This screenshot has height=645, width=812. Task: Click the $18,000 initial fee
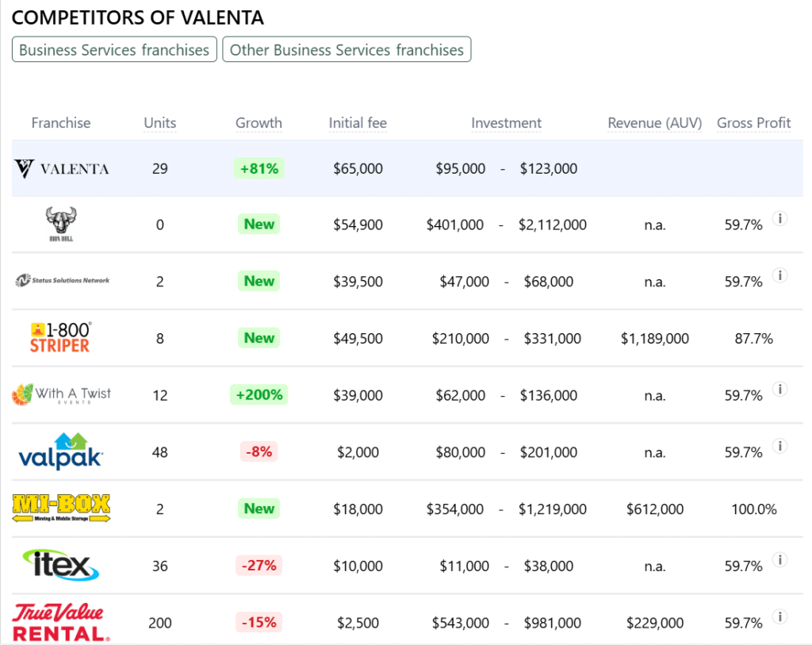click(358, 509)
